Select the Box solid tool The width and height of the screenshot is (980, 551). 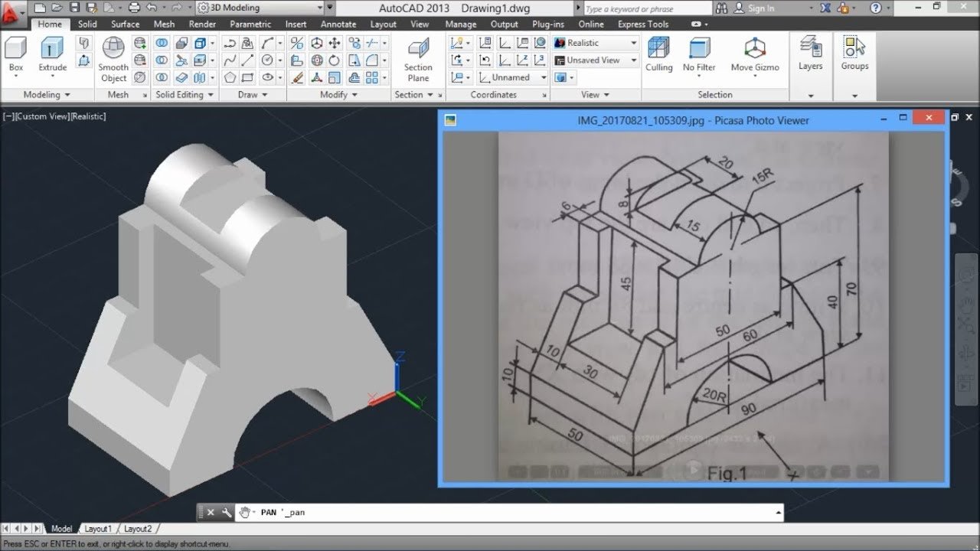[16, 55]
